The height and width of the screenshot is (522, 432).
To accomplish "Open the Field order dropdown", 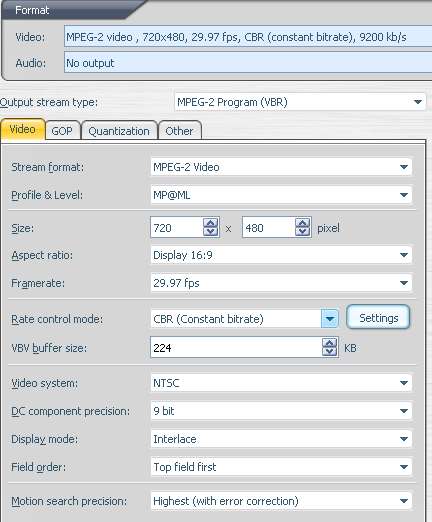I will click(x=281, y=467).
